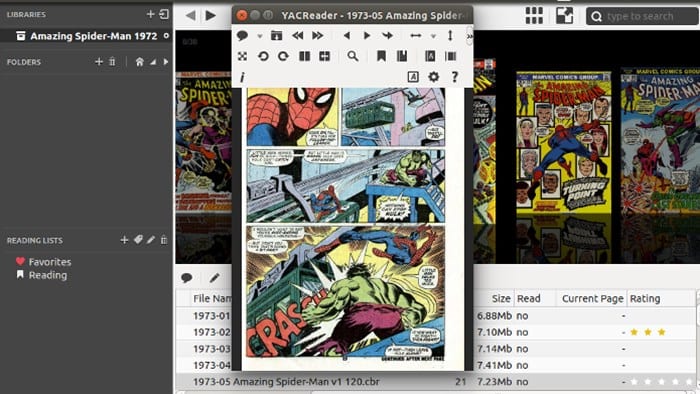Viewport: 700px width, 394px height.
Task: Go to the root folder with home icon
Action: click(140, 62)
